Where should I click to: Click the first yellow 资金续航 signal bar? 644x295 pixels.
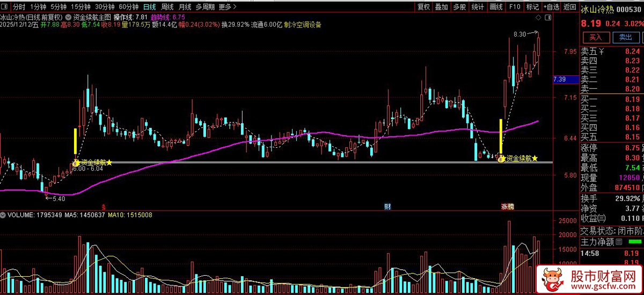[x=75, y=142]
